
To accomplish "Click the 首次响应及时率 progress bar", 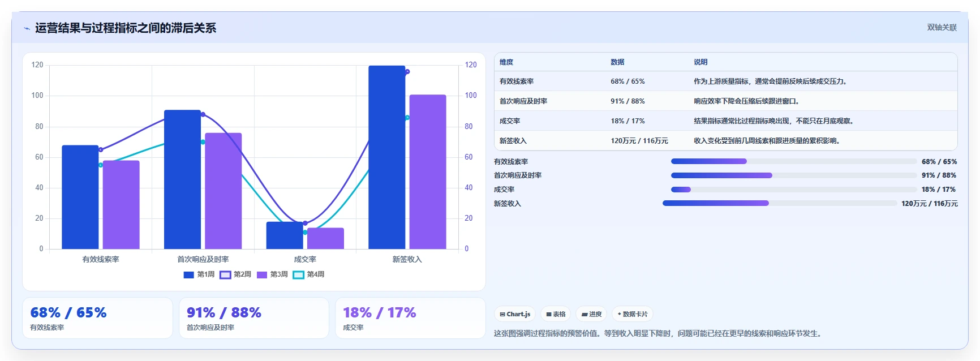I will pos(794,175).
